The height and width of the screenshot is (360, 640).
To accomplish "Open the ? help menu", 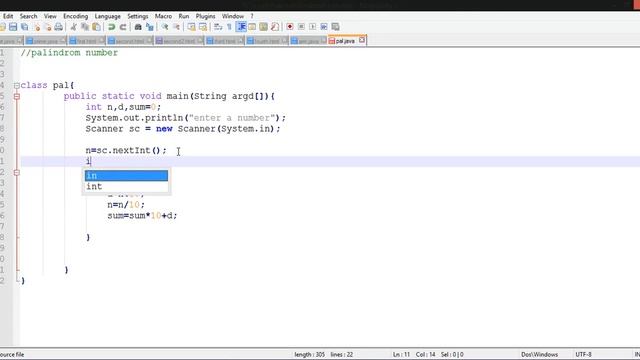I will (x=252, y=16).
